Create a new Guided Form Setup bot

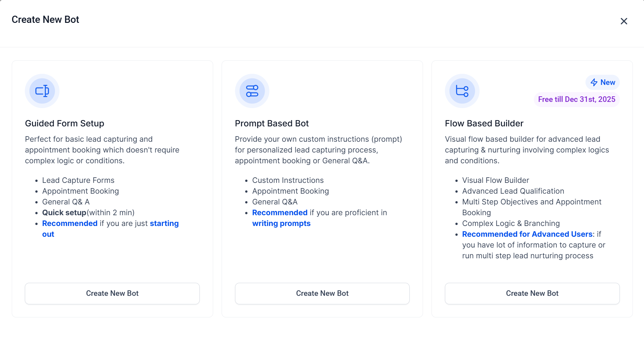coord(112,293)
